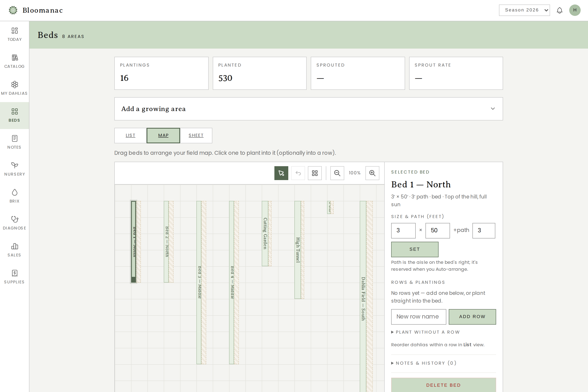588x392 pixels.
Task: Switch to the Map view tab
Action: pyautogui.click(x=163, y=136)
